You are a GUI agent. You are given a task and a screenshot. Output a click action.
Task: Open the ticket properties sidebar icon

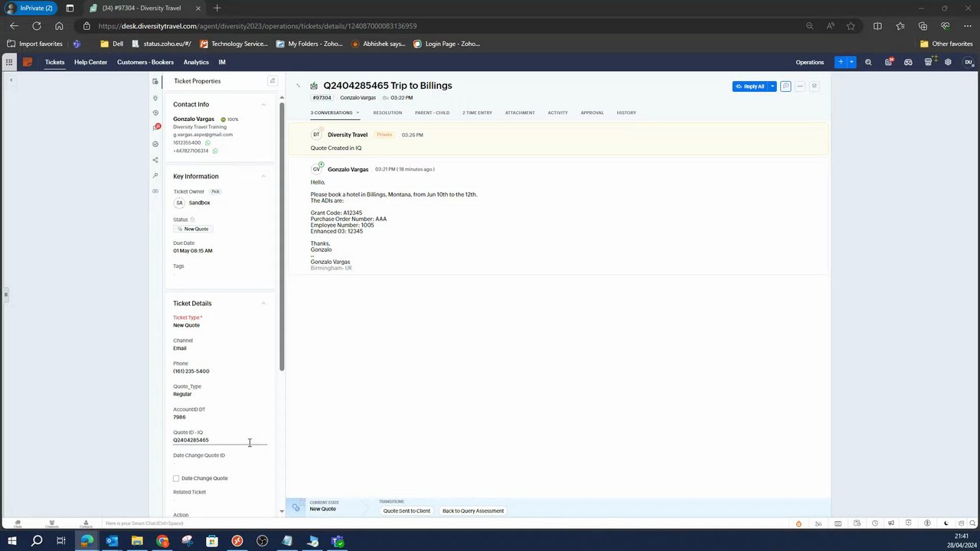click(155, 81)
